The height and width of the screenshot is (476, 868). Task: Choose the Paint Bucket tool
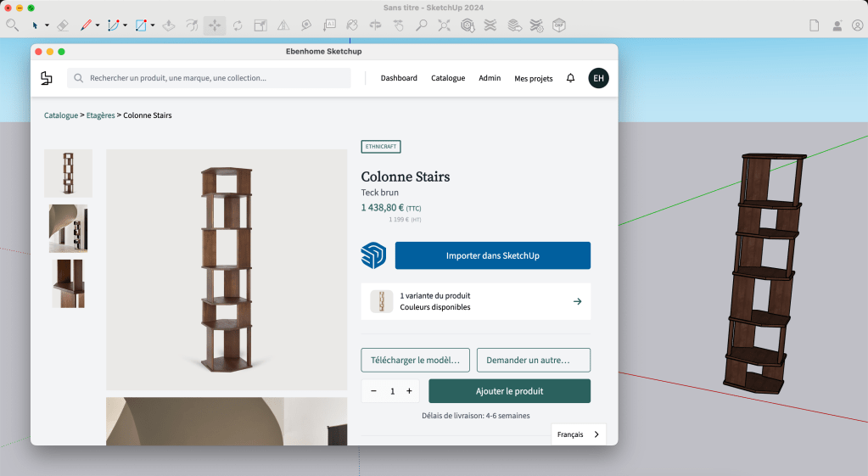click(x=352, y=25)
